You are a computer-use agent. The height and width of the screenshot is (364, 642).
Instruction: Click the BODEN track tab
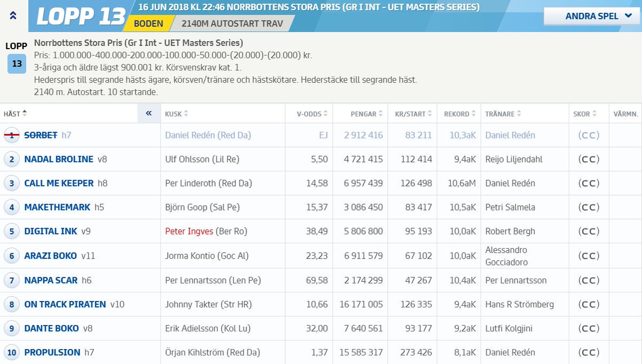pyautogui.click(x=149, y=24)
